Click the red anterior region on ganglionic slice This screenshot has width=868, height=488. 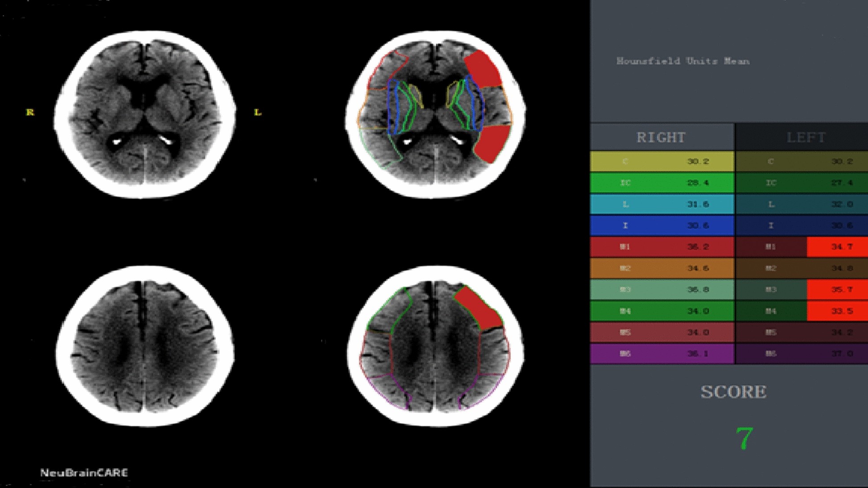pos(483,69)
